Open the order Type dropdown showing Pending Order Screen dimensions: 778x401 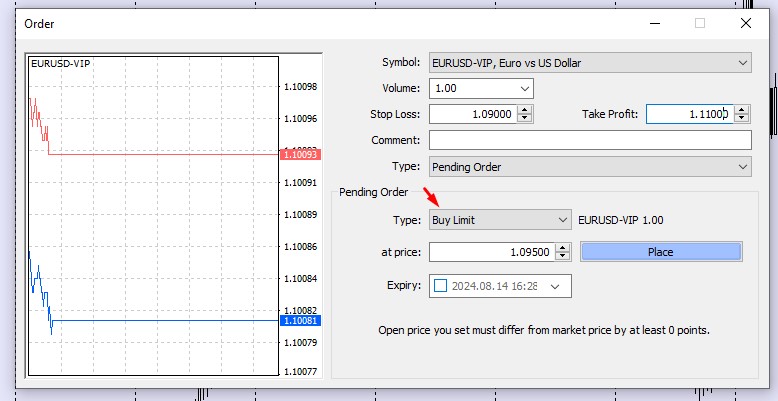point(742,167)
